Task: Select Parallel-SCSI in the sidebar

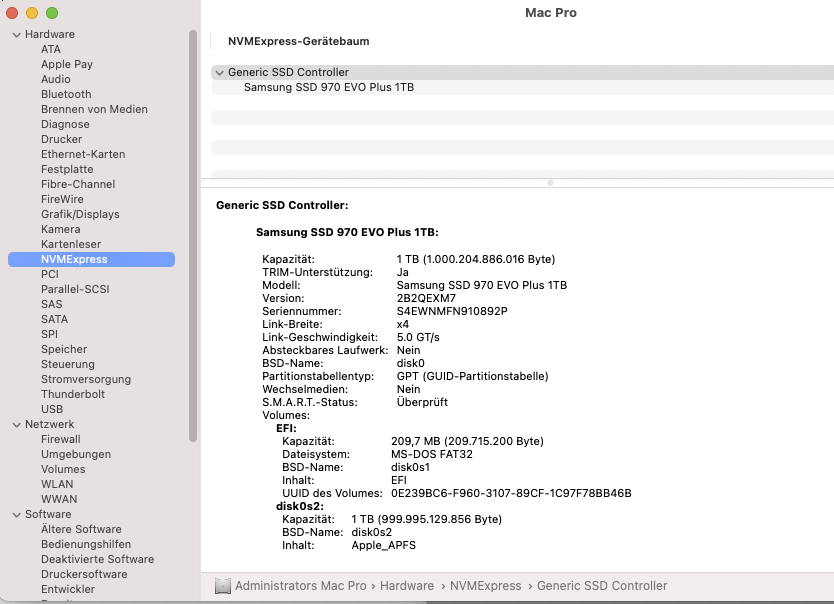Action: pyautogui.click(x=75, y=289)
